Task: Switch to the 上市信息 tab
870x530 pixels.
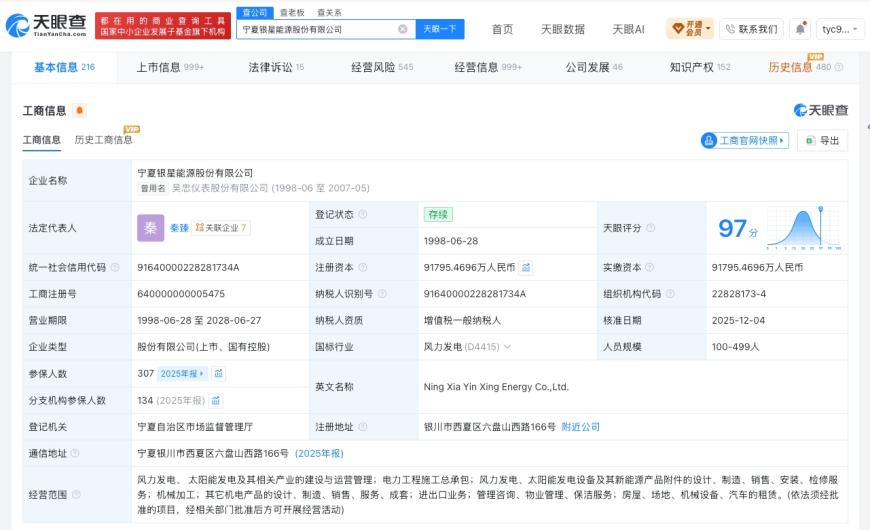Action: tap(170, 67)
